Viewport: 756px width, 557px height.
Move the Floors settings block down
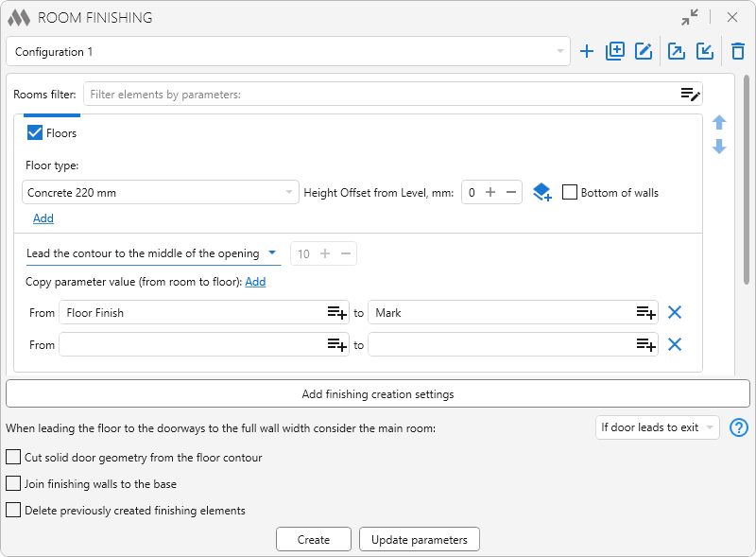[719, 147]
